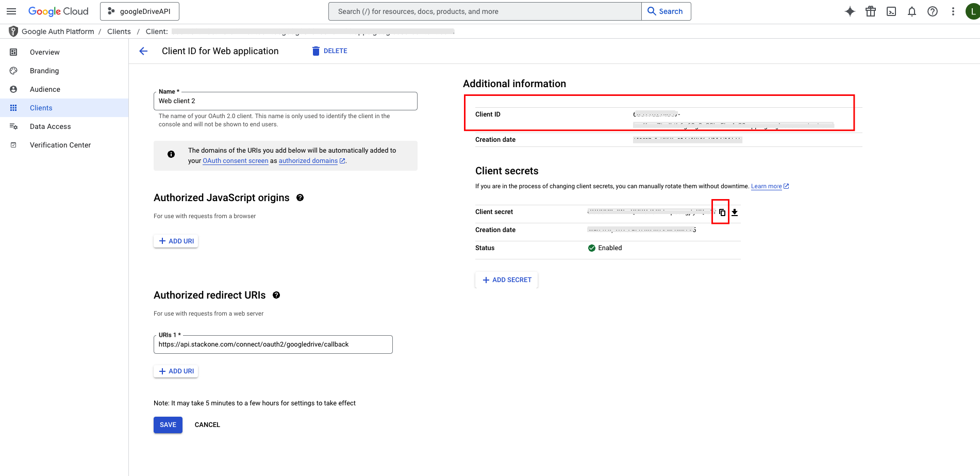
Task: Click the CANCEL button
Action: 207,425
